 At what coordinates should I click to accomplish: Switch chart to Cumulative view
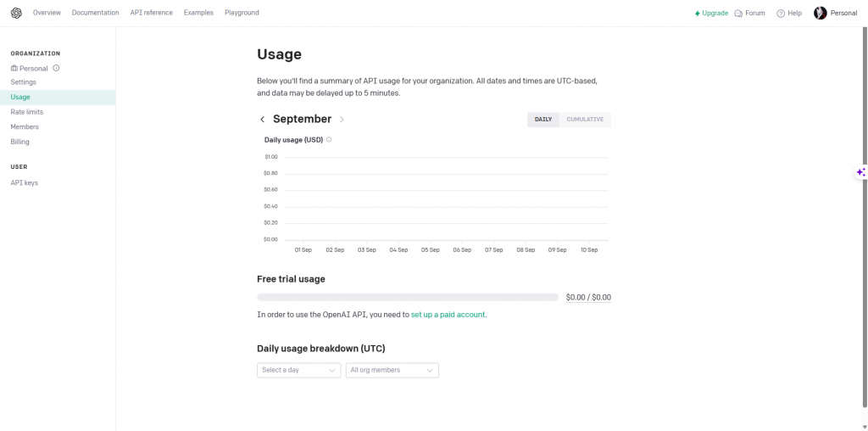coord(585,120)
